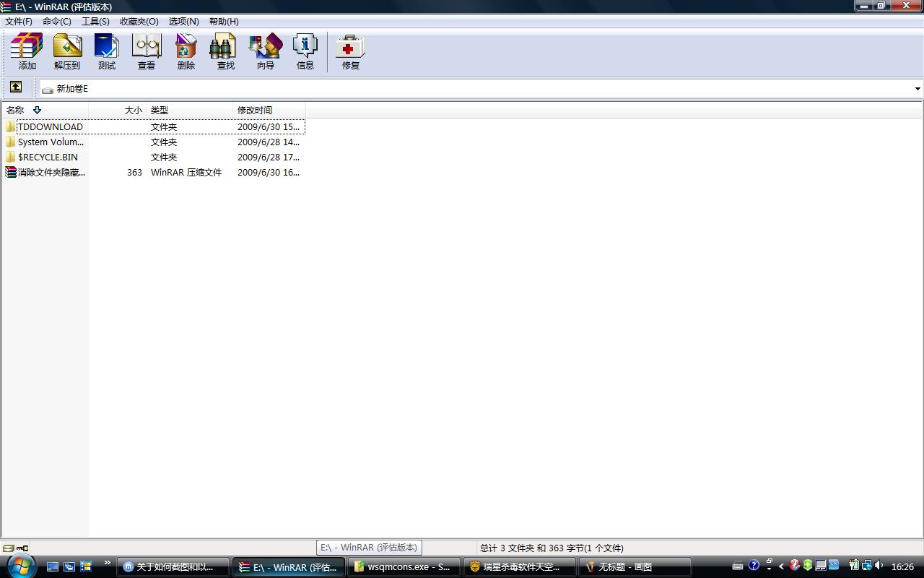
Task: Select the System Volume folder icon
Action: pyautogui.click(x=10, y=142)
